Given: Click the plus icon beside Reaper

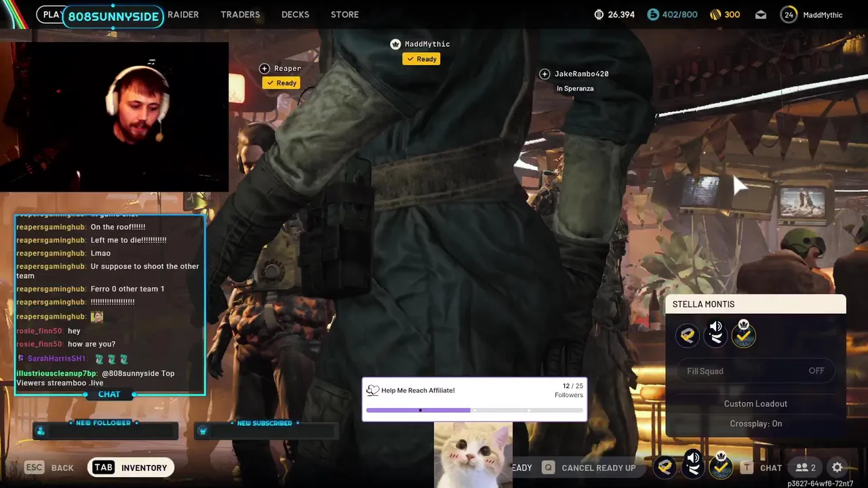Looking at the screenshot, I should click(x=264, y=68).
